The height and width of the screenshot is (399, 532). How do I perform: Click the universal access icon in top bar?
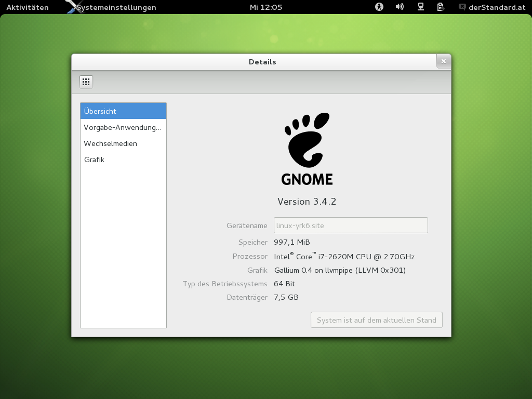pyautogui.click(x=379, y=7)
